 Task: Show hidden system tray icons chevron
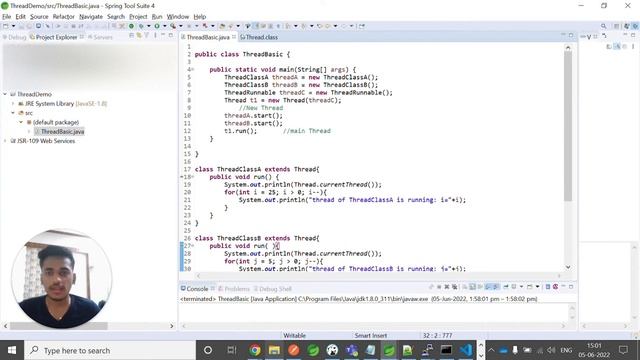pyautogui.click(x=491, y=350)
